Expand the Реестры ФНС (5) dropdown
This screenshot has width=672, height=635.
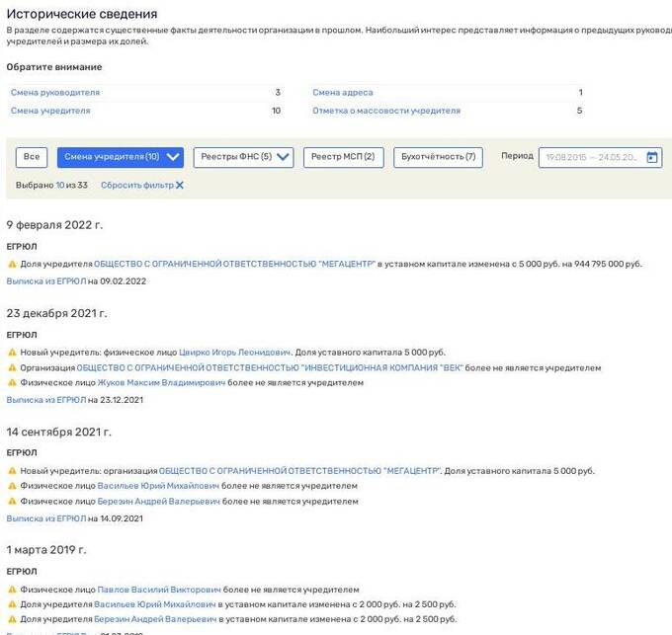tap(285, 157)
